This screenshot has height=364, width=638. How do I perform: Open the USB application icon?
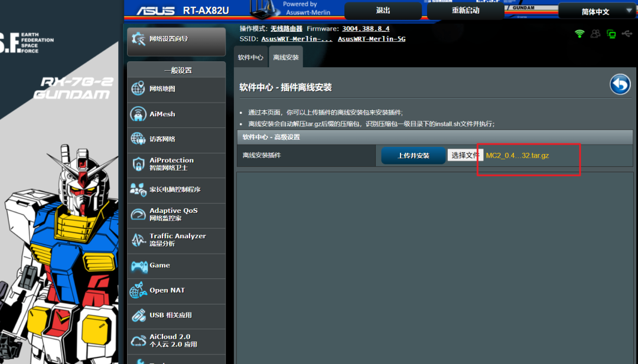[138, 315]
